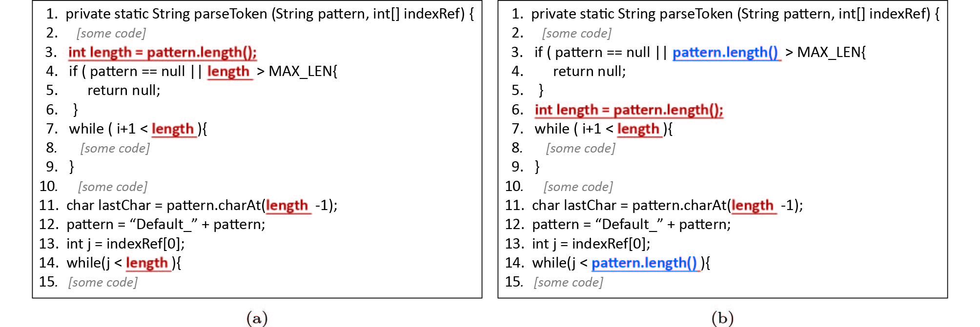Click 'int j = indexRef[0];' in panel (b)
Screen dimensions: 980x327
pyautogui.click(x=591, y=244)
